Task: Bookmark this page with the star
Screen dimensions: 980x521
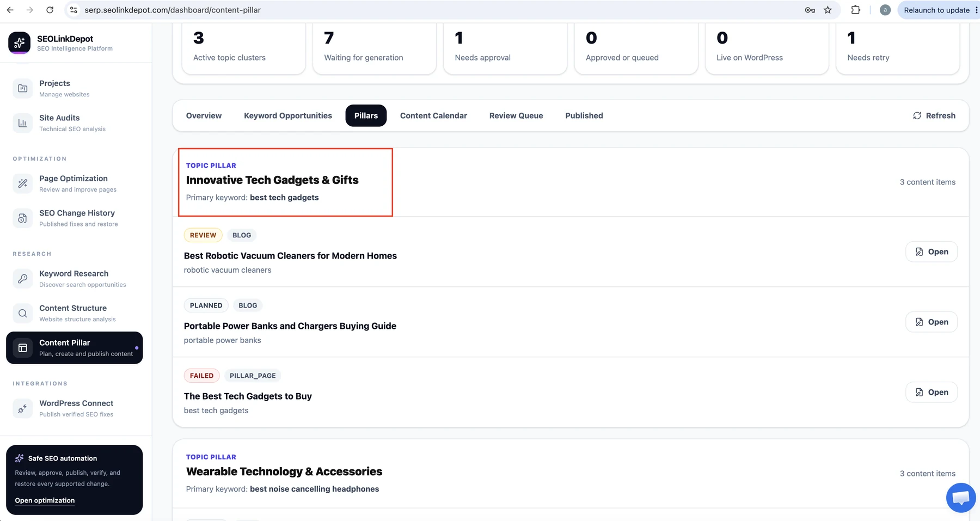Action: pyautogui.click(x=828, y=10)
